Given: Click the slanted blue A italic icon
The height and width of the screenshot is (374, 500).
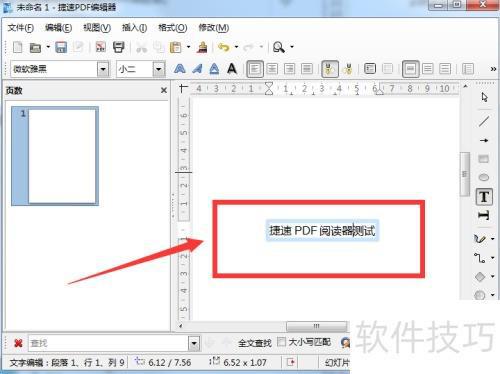Looking at the screenshot, I should (197, 69).
